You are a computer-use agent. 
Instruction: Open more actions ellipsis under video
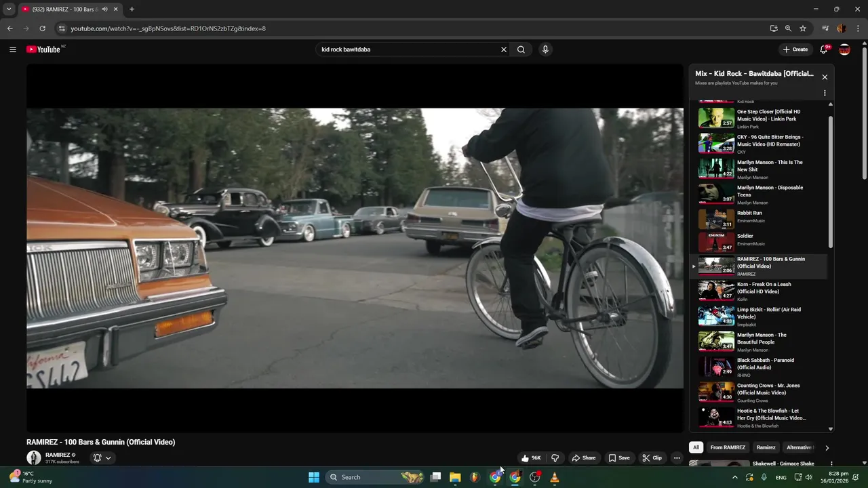click(x=677, y=457)
